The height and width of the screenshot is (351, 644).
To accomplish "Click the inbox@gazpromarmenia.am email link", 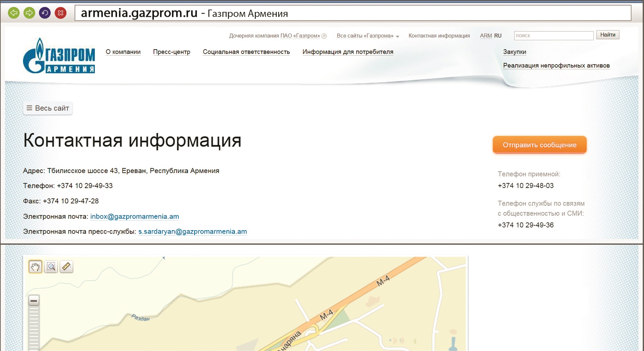I will [135, 216].
